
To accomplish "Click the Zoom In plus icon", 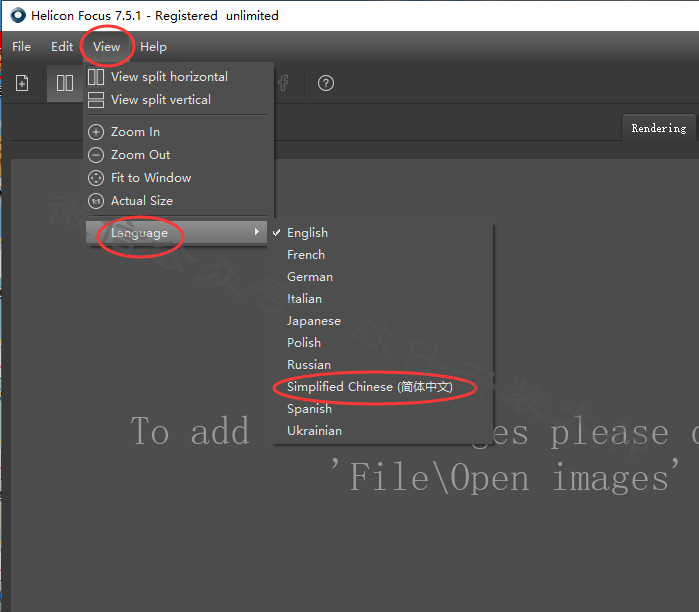I will (x=96, y=132).
